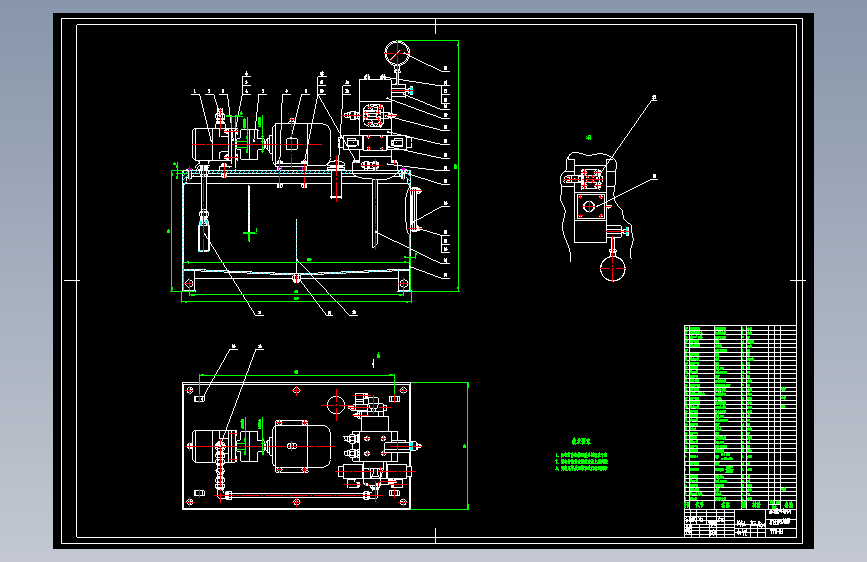Click the parts list table on the right
Image resolution: width=867 pixels, height=562 pixels.
[x=740, y=417]
